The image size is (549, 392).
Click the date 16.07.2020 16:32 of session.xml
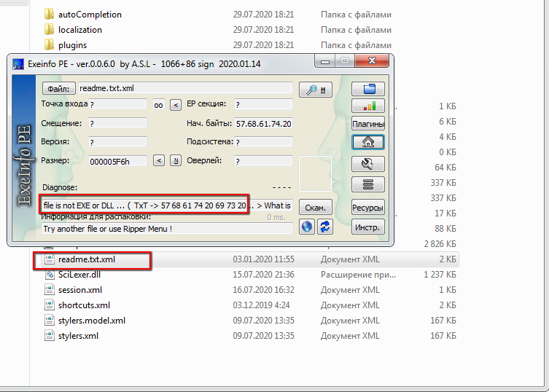coord(263,290)
